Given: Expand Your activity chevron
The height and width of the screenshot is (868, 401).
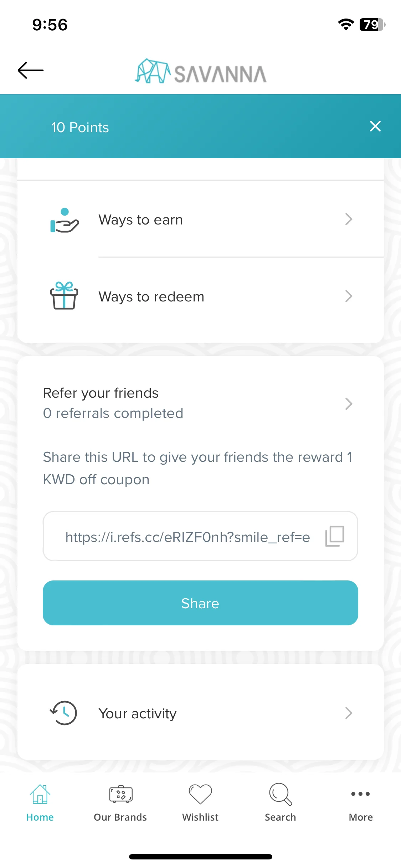Looking at the screenshot, I should tap(349, 713).
